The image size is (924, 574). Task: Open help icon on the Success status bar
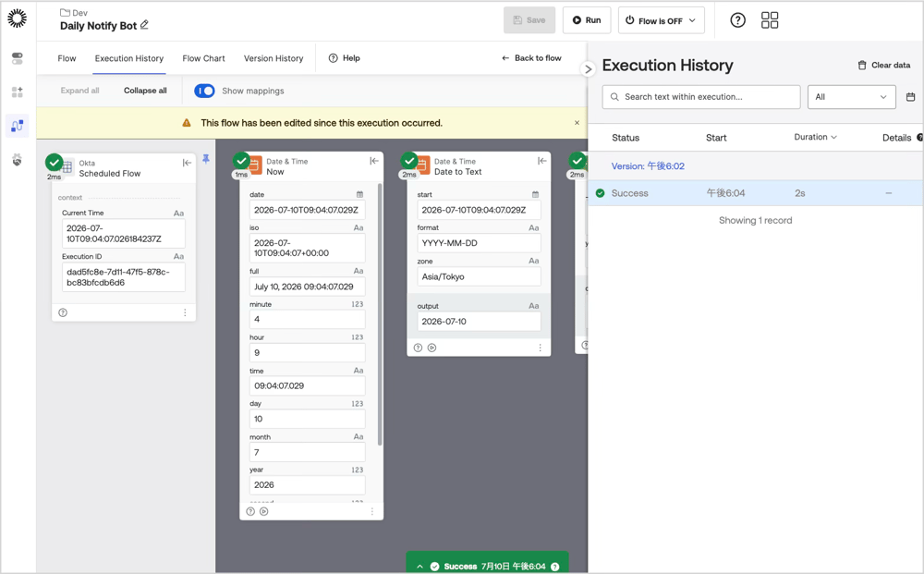point(554,567)
